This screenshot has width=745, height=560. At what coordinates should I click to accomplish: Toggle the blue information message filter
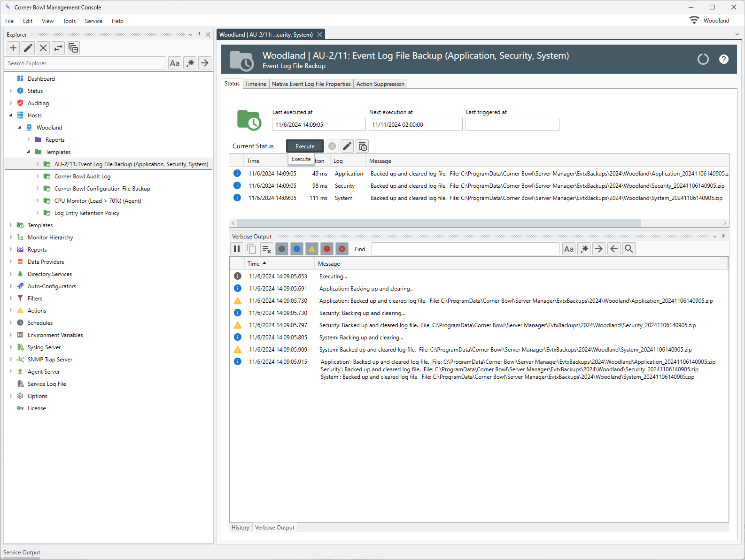[x=297, y=249]
